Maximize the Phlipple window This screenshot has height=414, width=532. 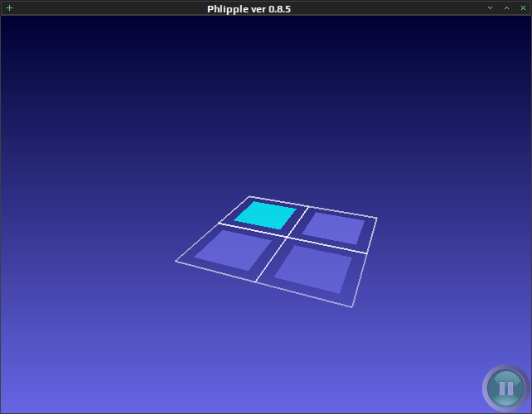tap(506, 7)
